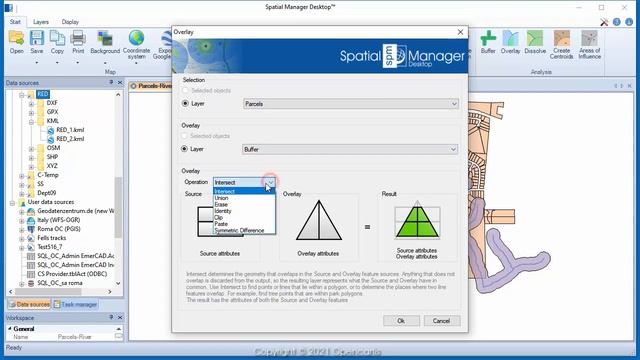Collapse the User data sources node
The width and height of the screenshot is (640, 360).
(12, 202)
